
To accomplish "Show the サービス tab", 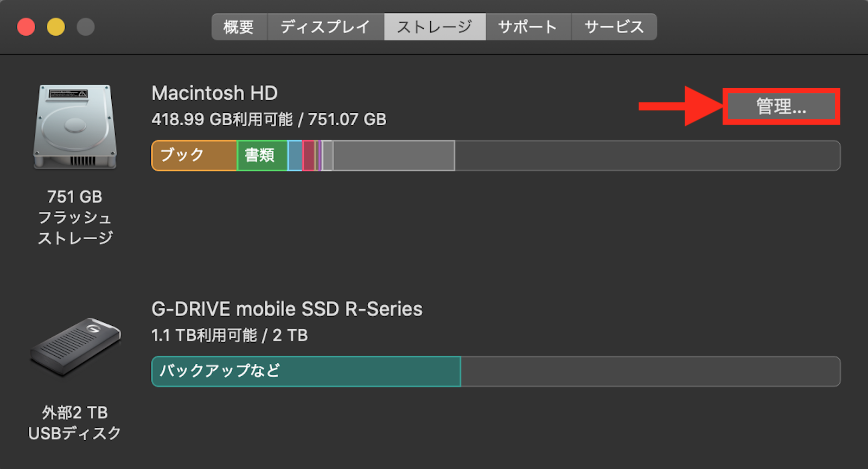I will 614,27.
